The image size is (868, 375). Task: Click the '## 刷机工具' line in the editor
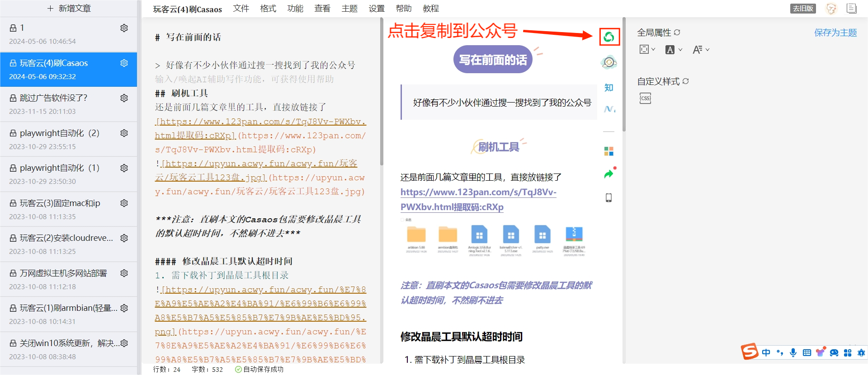click(x=182, y=94)
